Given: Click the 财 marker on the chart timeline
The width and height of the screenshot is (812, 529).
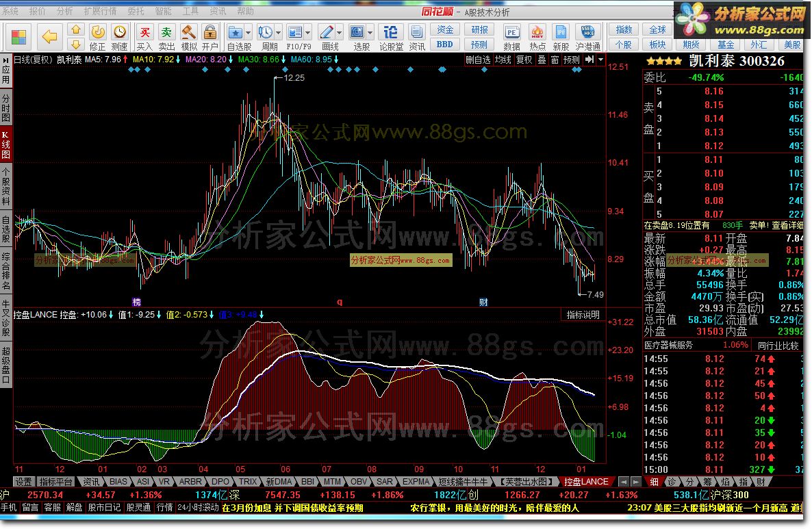Looking at the screenshot, I should [x=483, y=302].
